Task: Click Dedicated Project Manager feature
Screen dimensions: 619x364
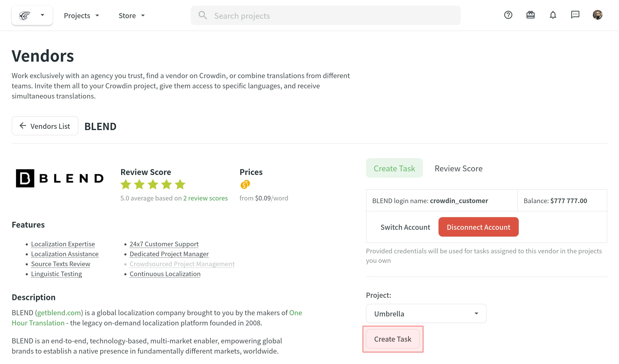Action: [x=169, y=254]
